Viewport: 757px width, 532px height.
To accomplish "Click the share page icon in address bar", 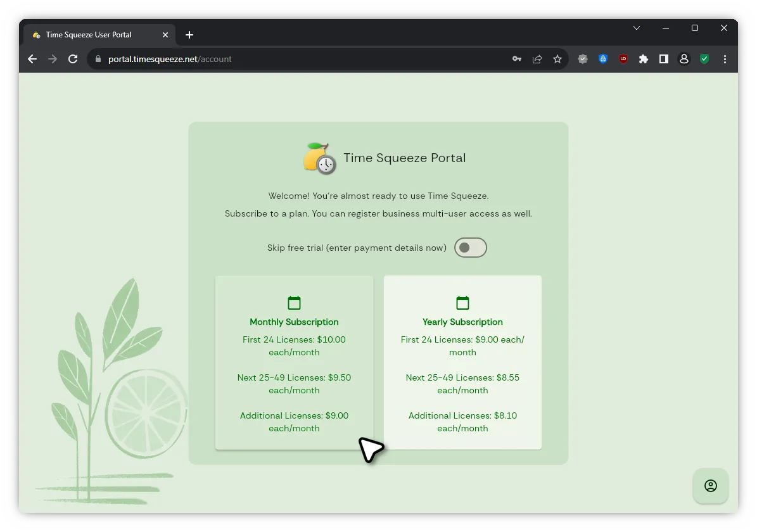I will tap(537, 59).
